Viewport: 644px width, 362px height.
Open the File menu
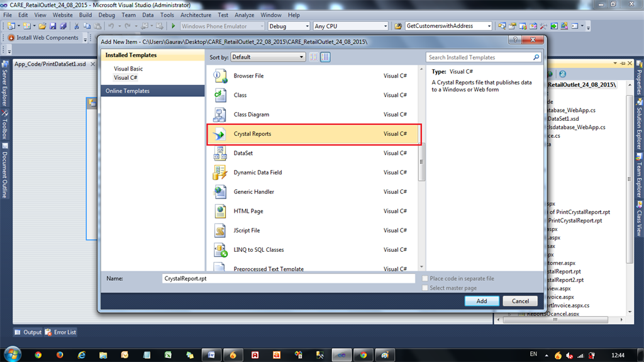click(x=8, y=15)
